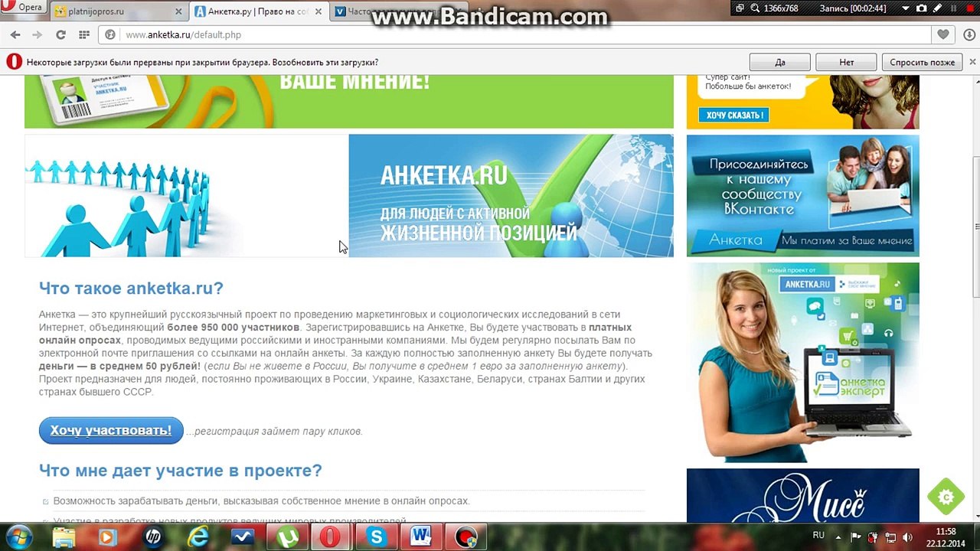Switch to Bandicam recorder in taskbar
Screen dimensions: 980x551
point(465,537)
